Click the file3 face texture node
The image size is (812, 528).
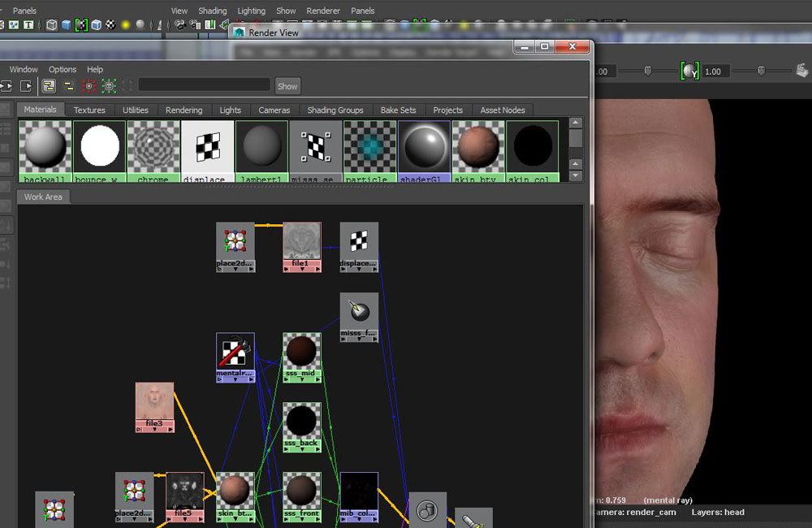coord(154,407)
